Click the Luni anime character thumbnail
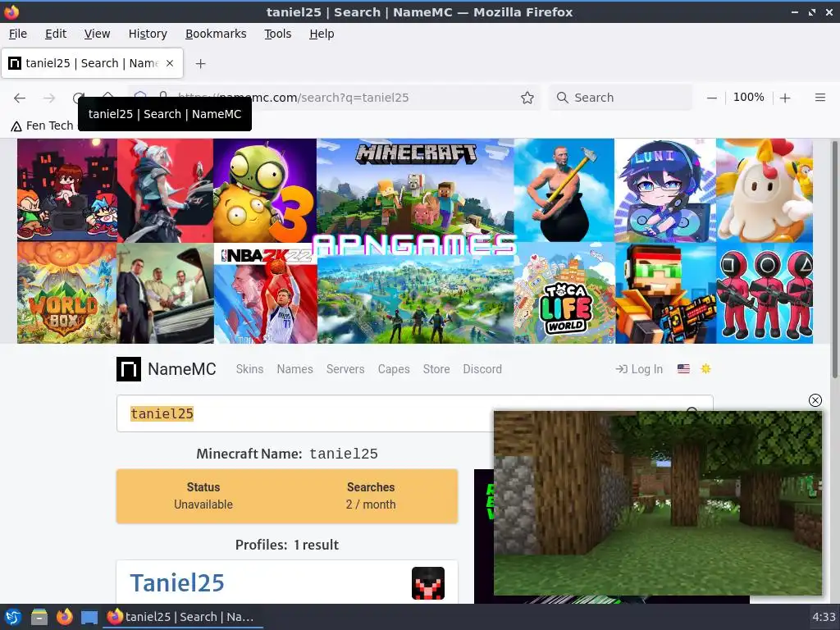 point(664,190)
